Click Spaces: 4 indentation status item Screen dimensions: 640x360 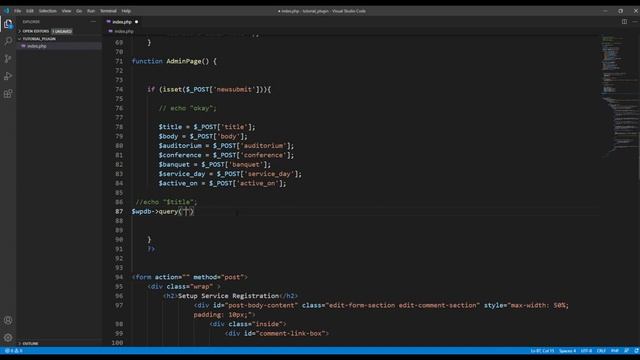click(x=567, y=351)
